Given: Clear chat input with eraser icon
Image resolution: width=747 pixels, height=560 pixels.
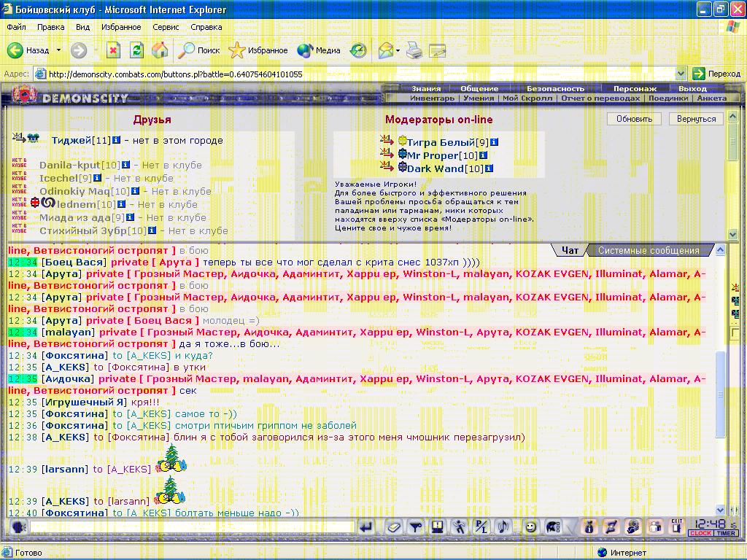Looking at the screenshot, I should point(393,526).
